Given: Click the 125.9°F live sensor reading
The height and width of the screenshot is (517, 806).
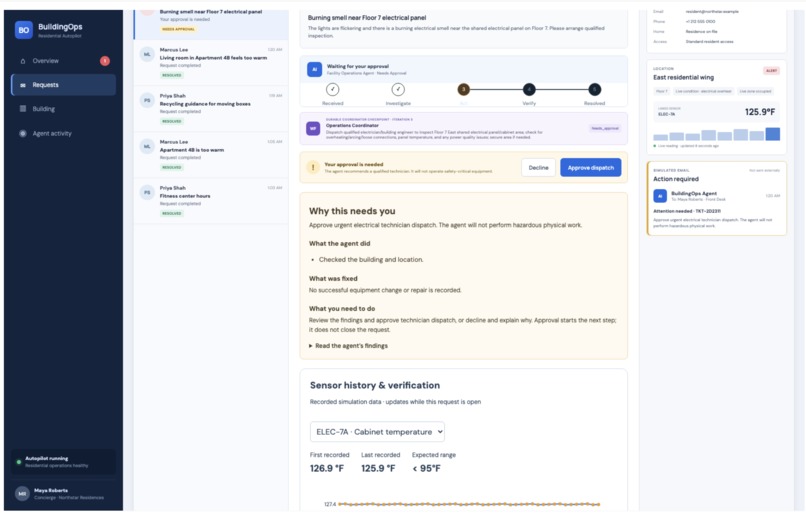Looking at the screenshot, I should click(x=760, y=112).
